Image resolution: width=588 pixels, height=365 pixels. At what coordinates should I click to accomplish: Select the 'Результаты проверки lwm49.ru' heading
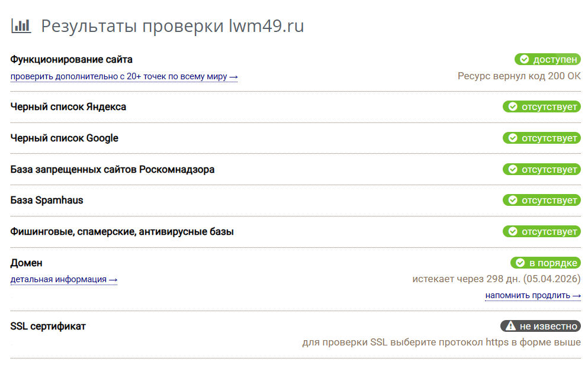pos(172,26)
